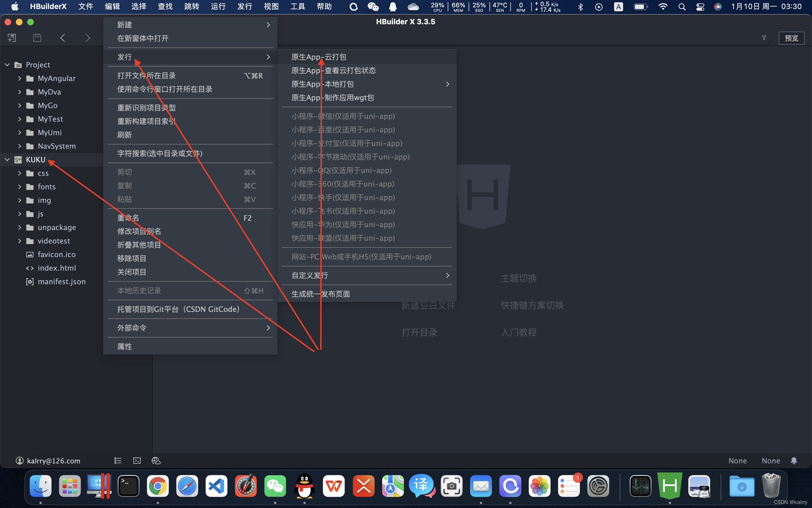The height and width of the screenshot is (508, 812).
Task: Open the terminal icon in status bar
Action: pos(137,461)
